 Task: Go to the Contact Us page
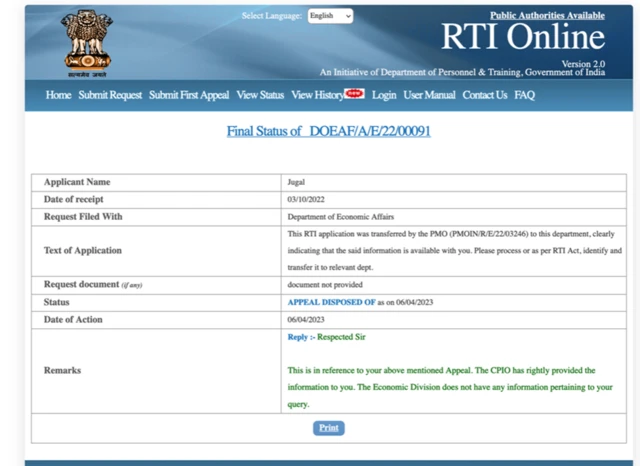pyautogui.click(x=485, y=95)
